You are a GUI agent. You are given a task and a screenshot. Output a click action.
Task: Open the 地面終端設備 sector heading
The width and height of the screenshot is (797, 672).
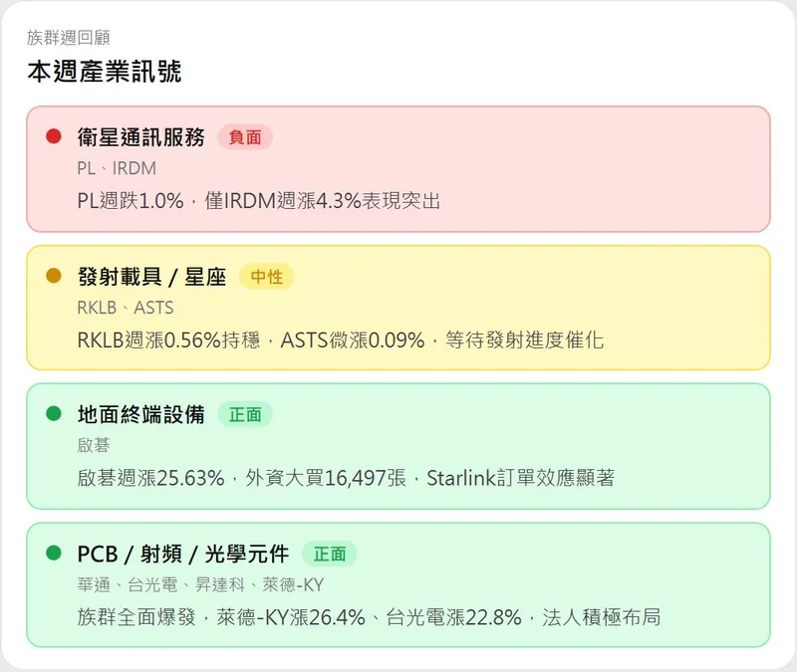(x=141, y=415)
